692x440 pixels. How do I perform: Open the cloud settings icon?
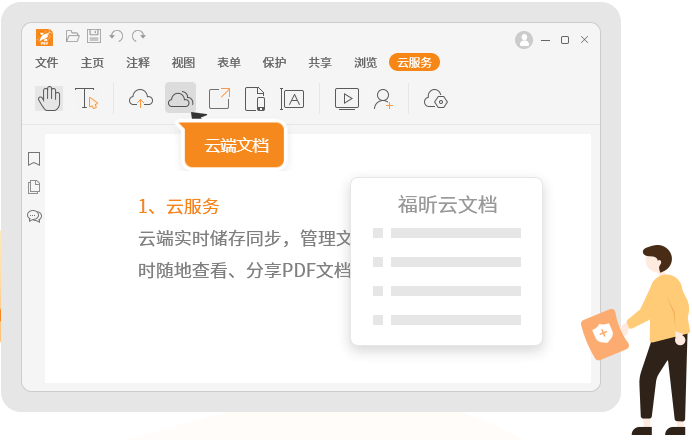(x=436, y=99)
